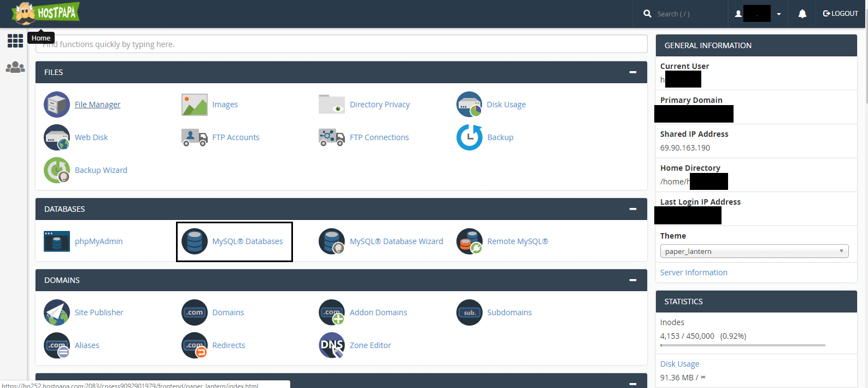Open the Web Disk icon
Viewport: 868px width, 388px height.
(57, 137)
